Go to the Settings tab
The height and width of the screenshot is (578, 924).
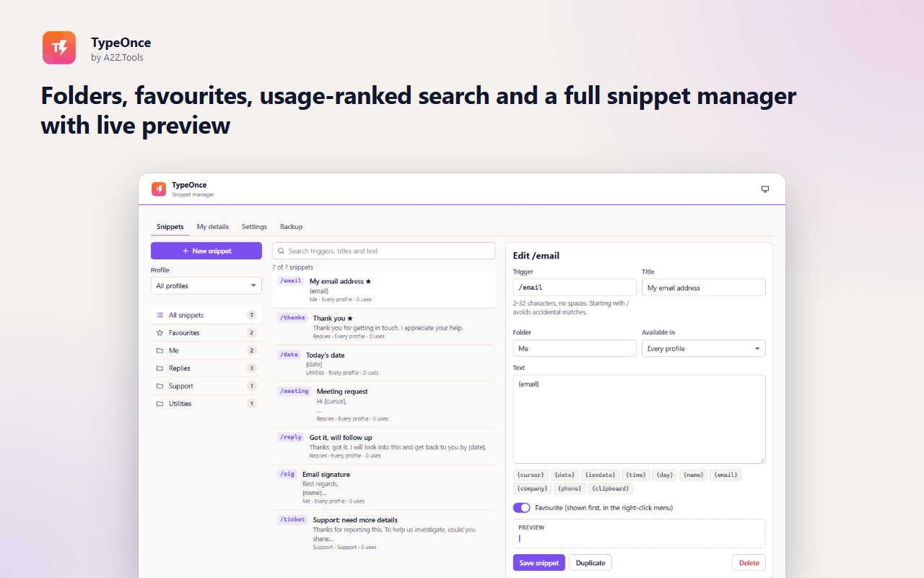pos(254,227)
